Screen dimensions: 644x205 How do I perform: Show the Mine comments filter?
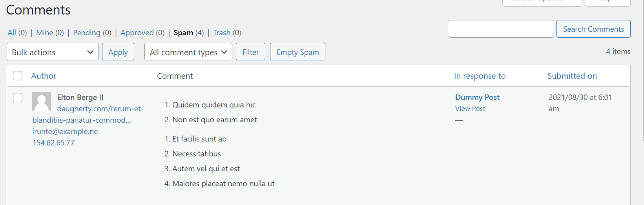click(x=44, y=33)
